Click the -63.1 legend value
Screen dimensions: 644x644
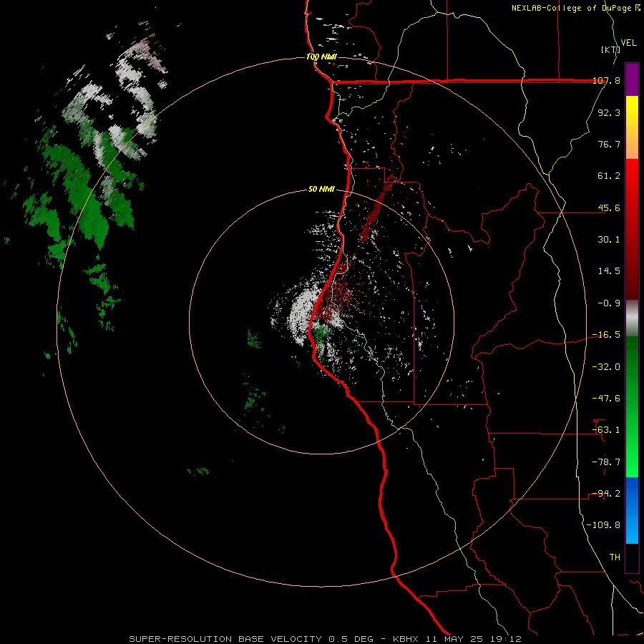point(606,430)
